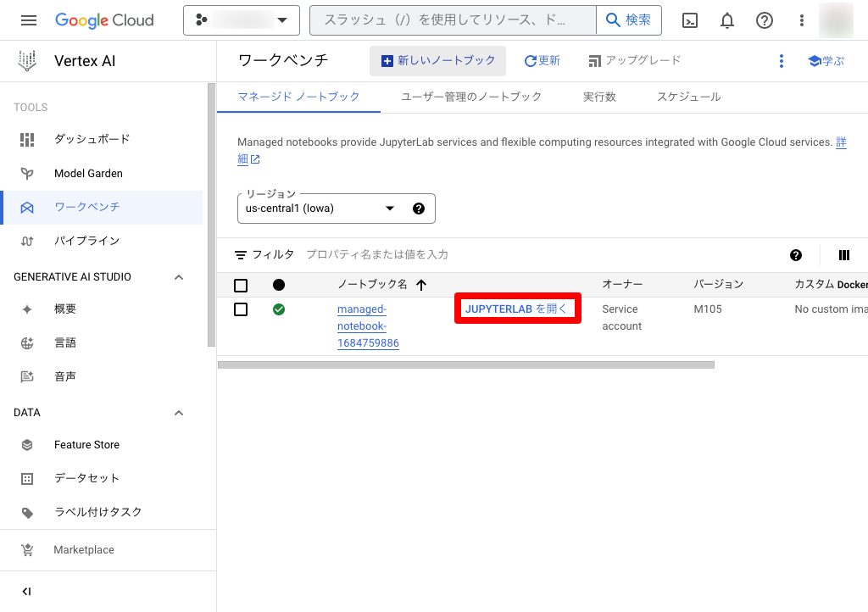Image resolution: width=868 pixels, height=612 pixels.
Task: Open the リージョン dropdown
Action: pos(389,208)
